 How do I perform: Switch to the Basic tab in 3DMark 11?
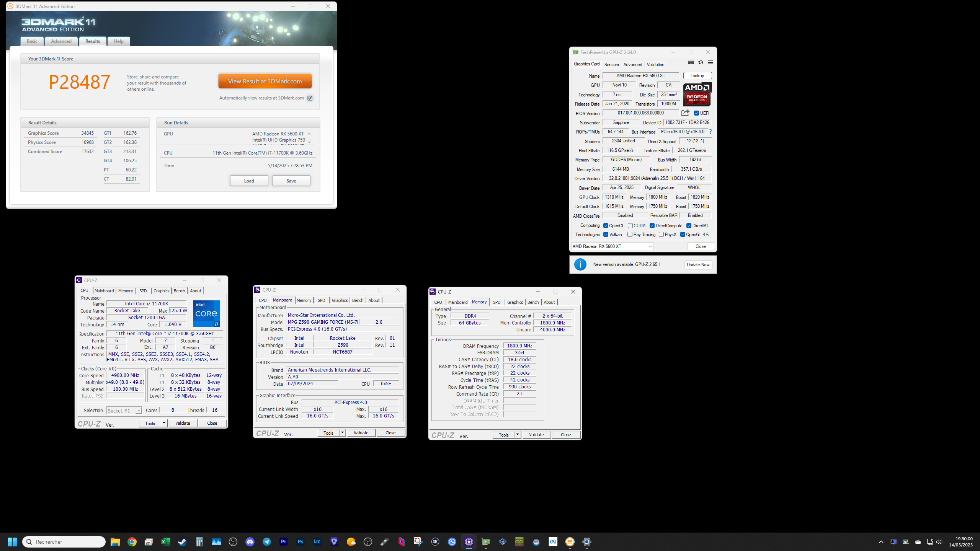pyautogui.click(x=32, y=41)
